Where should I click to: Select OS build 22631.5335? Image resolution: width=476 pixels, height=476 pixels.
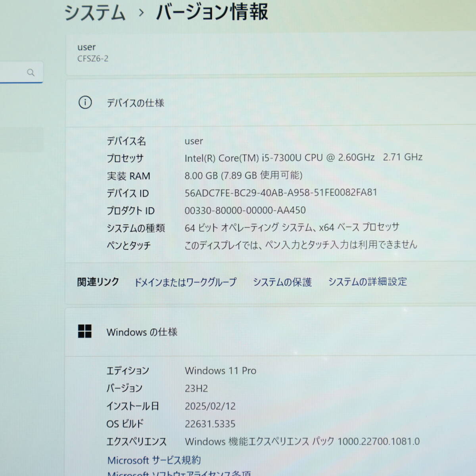point(210,424)
